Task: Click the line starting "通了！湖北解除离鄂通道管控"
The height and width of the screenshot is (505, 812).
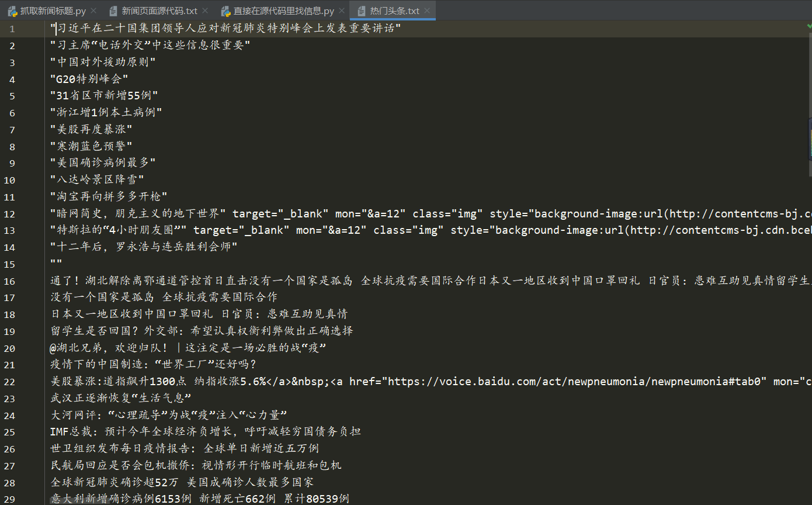Action: coord(431,281)
